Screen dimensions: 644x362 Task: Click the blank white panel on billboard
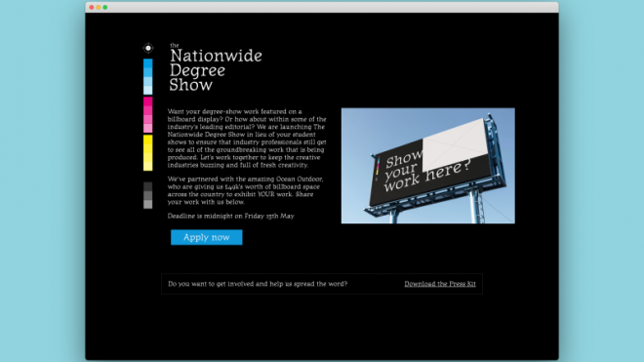pos(455,143)
